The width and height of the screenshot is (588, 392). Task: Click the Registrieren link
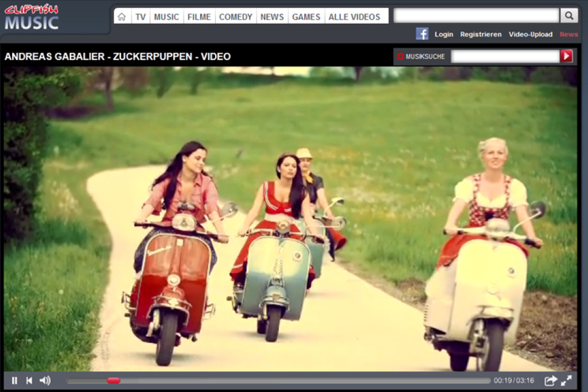(x=481, y=35)
